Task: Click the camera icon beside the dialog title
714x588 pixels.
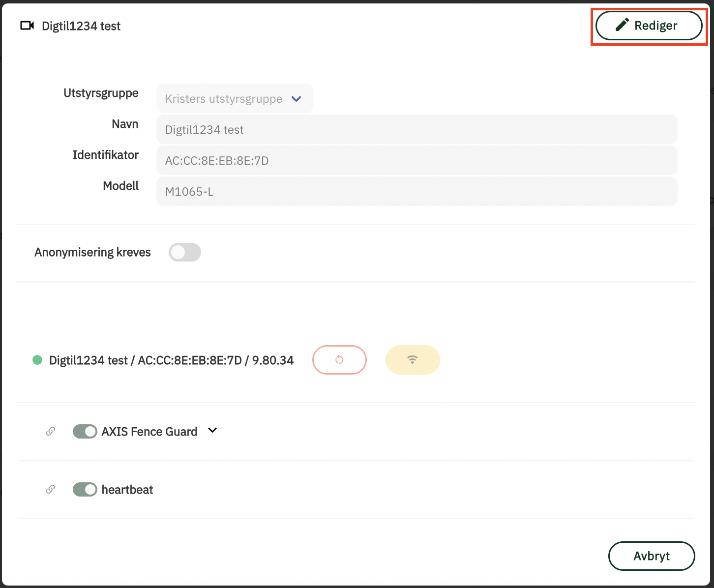Action: [x=27, y=26]
